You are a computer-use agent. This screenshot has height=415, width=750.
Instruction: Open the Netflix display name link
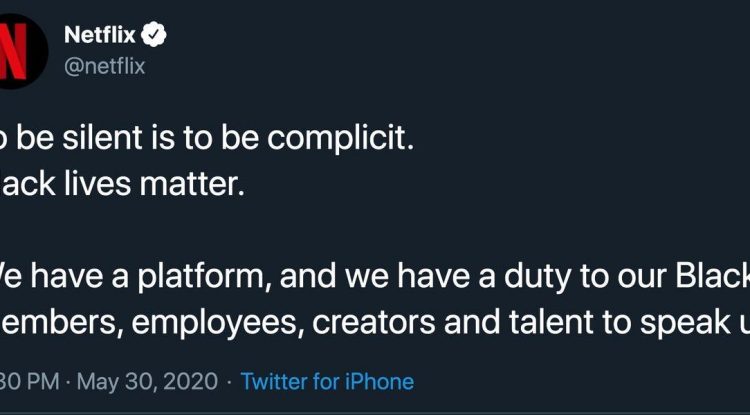(100, 35)
